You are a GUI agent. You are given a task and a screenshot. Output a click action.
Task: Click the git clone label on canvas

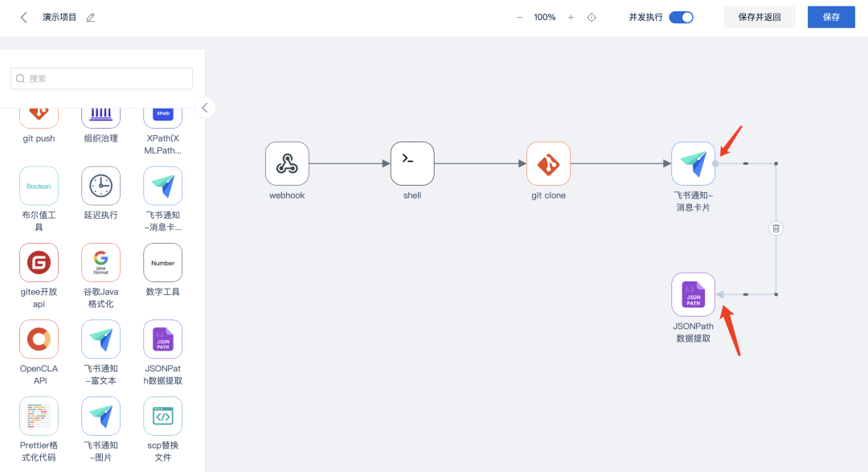pyautogui.click(x=549, y=195)
